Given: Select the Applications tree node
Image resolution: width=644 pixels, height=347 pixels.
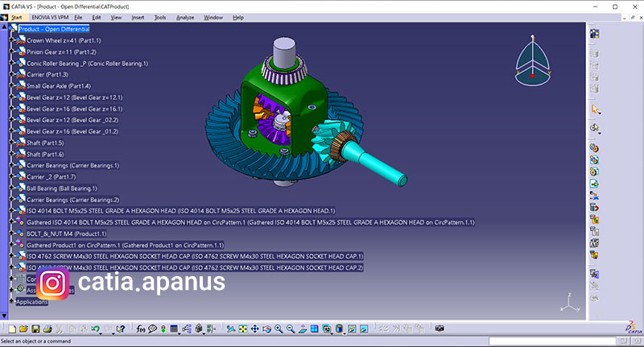Looking at the screenshot, I should coord(31,302).
